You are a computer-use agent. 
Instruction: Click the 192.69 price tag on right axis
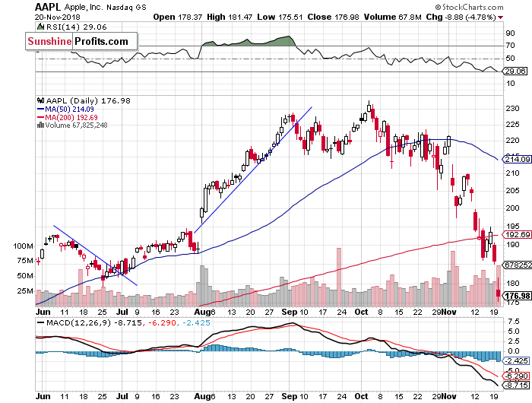pos(516,235)
